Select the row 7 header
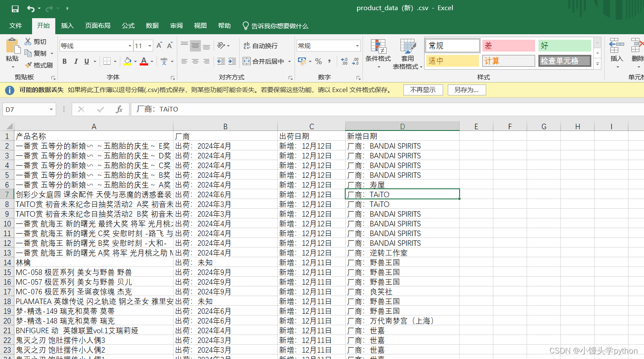Viewport: 644px width, 359px height. coord(7,194)
